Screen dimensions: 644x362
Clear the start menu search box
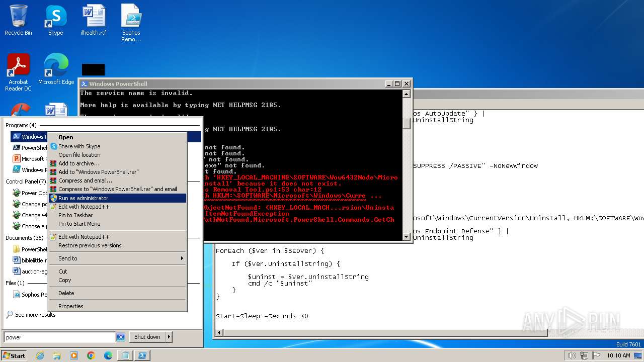[121, 337]
